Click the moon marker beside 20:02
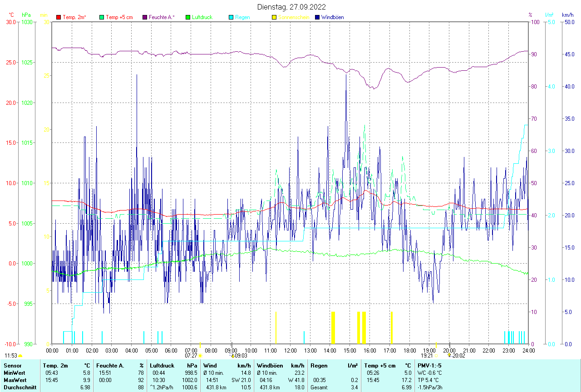 coord(449,356)
